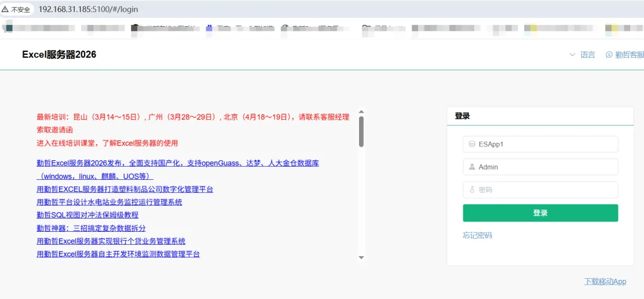Viewport: 644px width, 299px height.
Task: Click the news list scroll down arrow
Action: 361,257
